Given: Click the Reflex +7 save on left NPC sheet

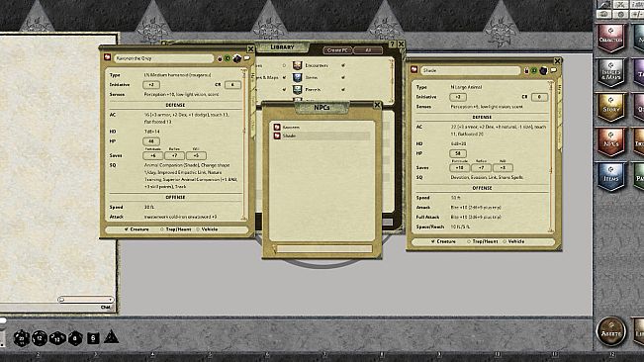Looking at the screenshot, I should point(174,155).
